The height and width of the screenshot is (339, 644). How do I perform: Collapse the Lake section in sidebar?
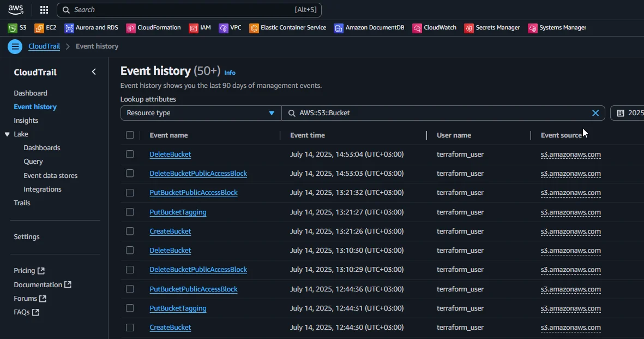[7, 134]
